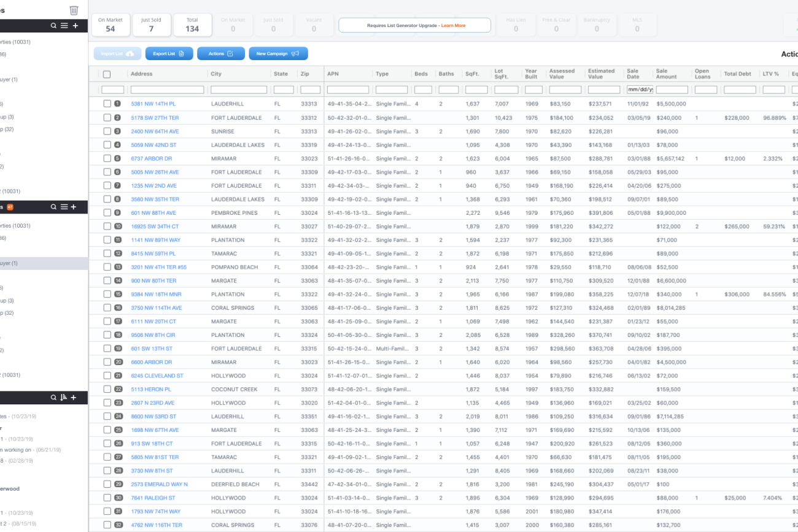Click the sort icon in the bottom sidebar header

[63, 398]
